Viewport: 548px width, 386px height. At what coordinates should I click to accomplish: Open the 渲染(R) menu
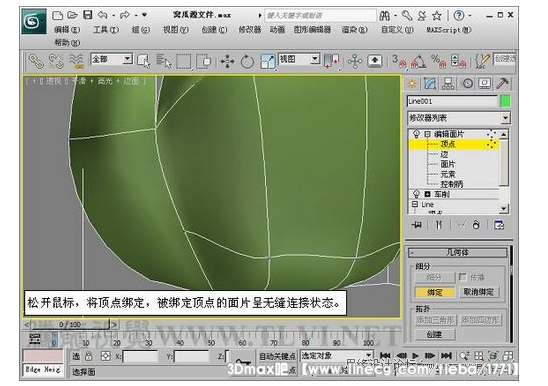354,30
